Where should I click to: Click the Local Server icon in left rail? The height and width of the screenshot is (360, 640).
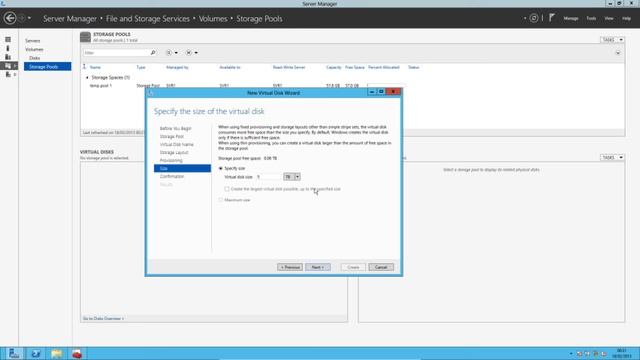point(8,48)
